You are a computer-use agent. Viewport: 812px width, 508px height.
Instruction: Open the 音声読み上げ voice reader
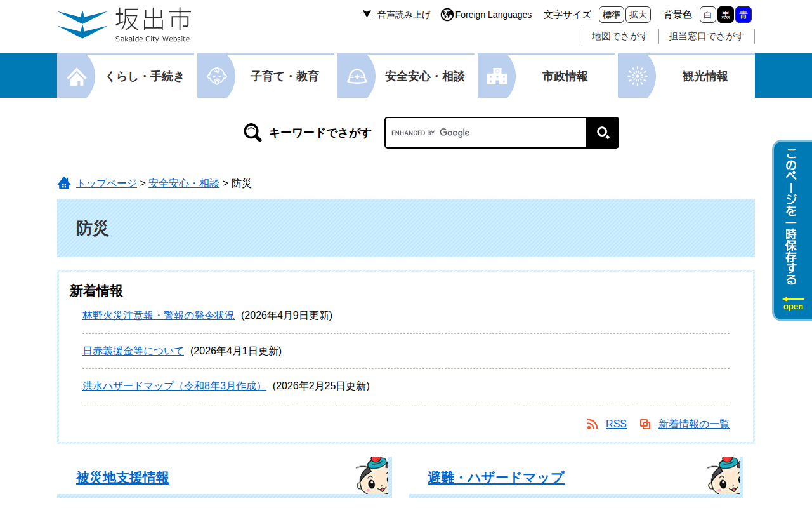point(396,15)
